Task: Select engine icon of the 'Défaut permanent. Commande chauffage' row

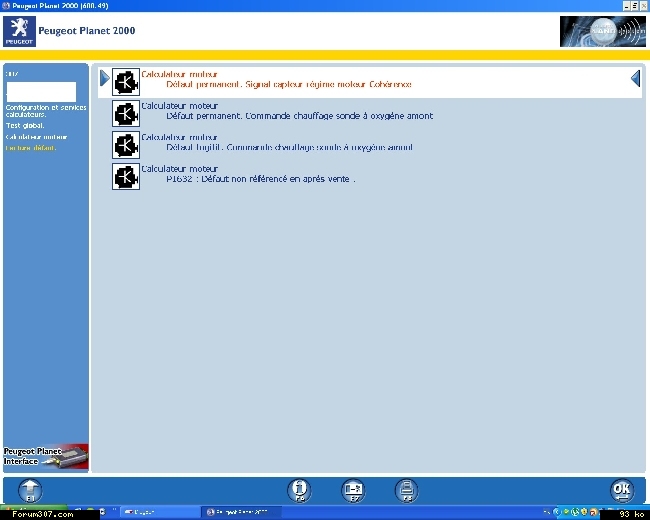Action: click(126, 114)
